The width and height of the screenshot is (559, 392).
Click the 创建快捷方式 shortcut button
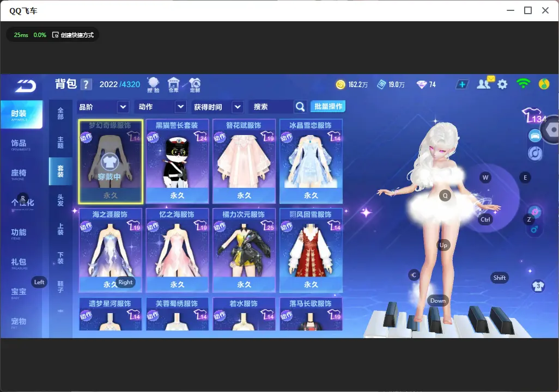72,35
